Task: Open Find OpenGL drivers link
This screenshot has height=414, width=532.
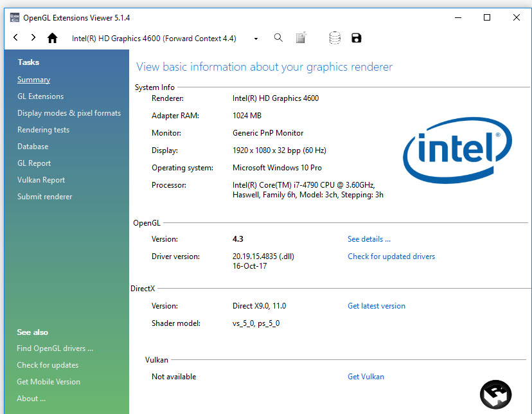Action: [55, 348]
